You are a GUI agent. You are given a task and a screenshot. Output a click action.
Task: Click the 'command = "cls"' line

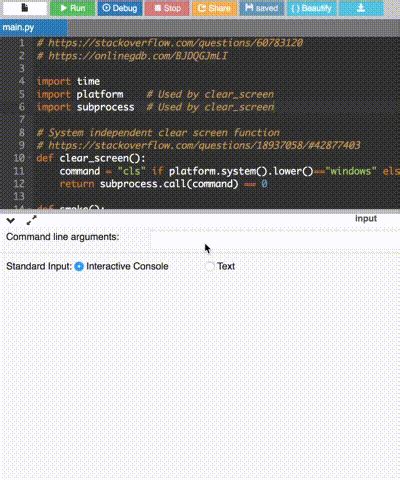pyautogui.click(x=230, y=171)
